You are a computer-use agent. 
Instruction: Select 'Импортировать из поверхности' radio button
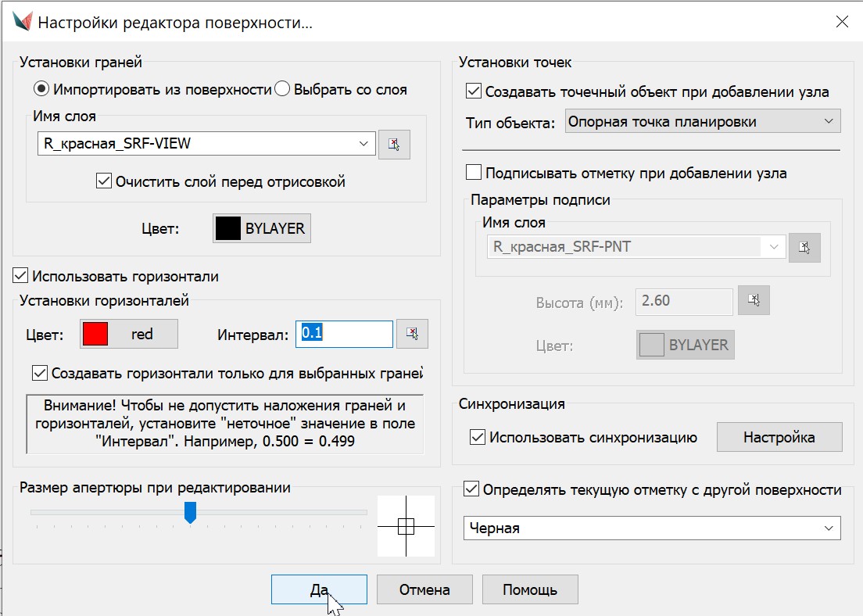(41, 89)
